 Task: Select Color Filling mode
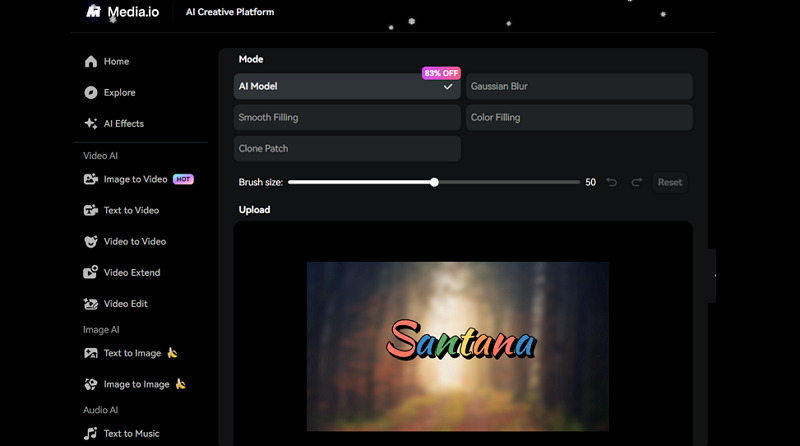pos(578,118)
